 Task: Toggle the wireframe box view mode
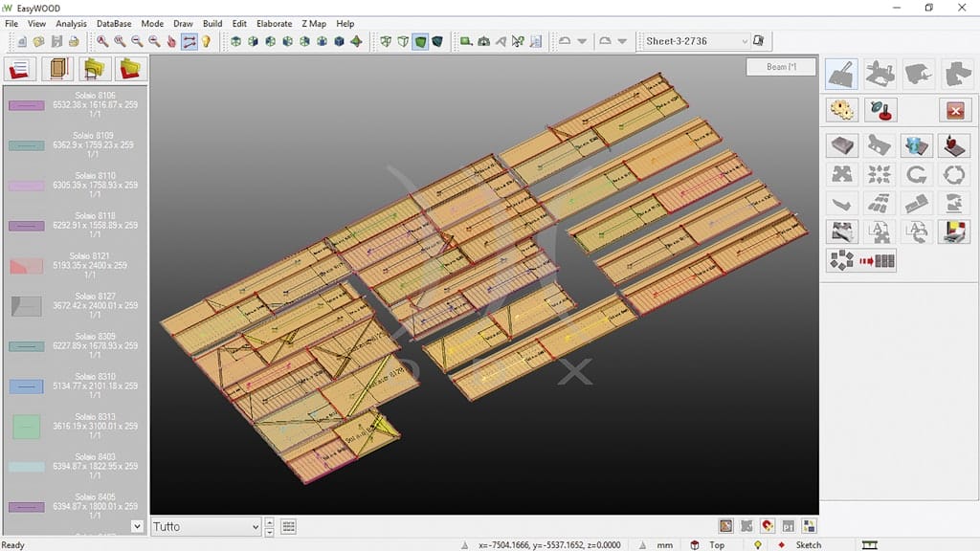pos(386,41)
